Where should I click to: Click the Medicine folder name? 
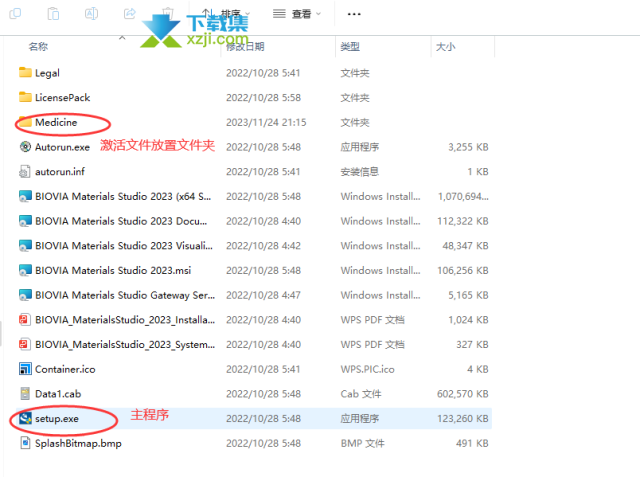tap(56, 122)
